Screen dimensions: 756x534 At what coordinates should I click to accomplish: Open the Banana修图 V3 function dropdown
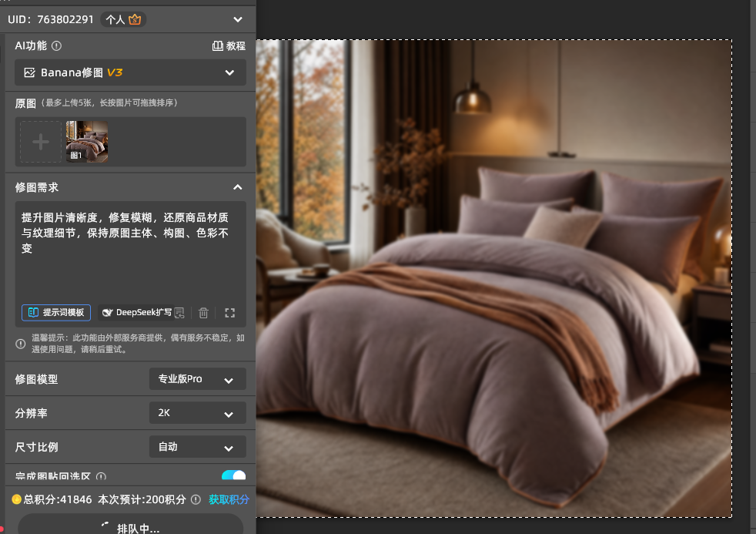(130, 72)
